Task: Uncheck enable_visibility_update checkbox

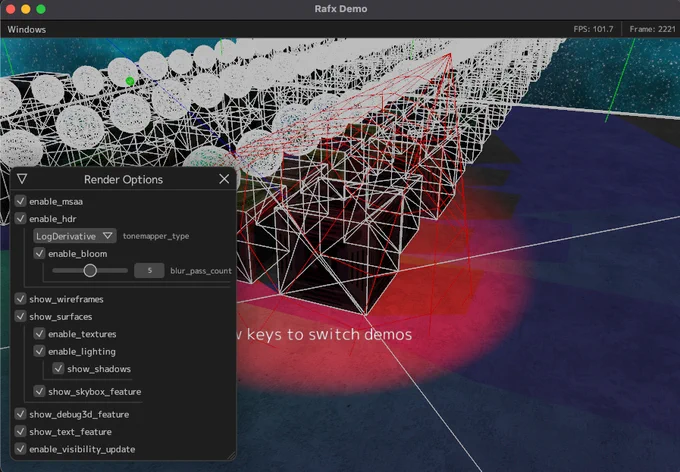Action: (20, 449)
